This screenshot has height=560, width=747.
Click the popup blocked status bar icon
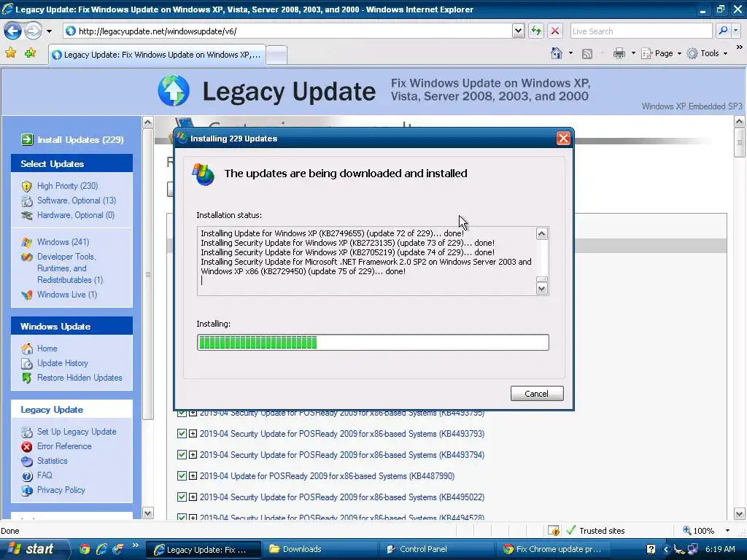(554, 531)
